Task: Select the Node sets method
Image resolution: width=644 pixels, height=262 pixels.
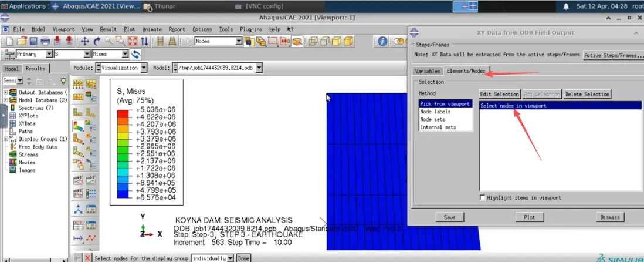Action: click(x=445, y=119)
